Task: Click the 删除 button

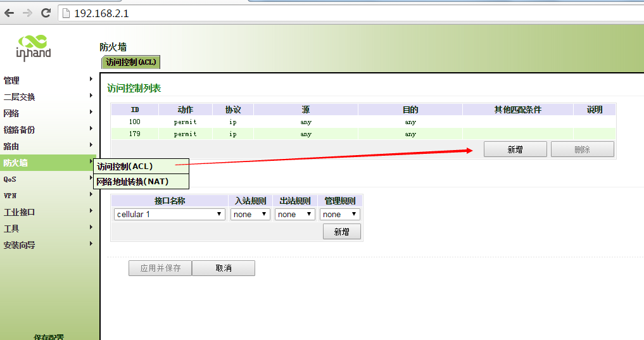Action: 583,149
